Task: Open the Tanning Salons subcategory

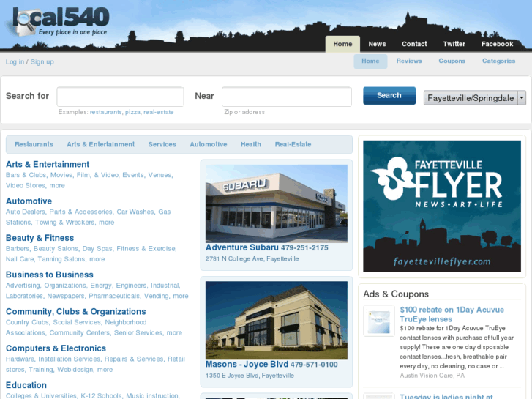Action: tap(61, 259)
